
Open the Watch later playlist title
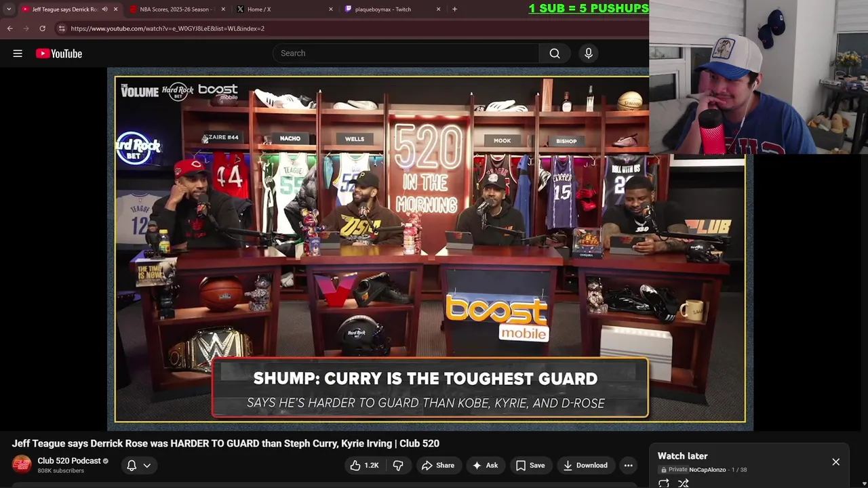pos(682,456)
